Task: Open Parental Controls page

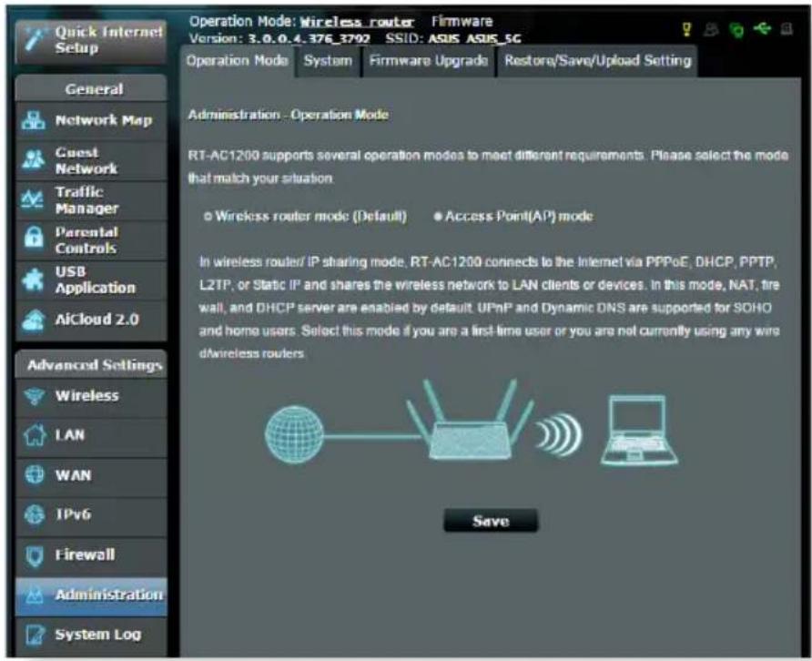Action: click(x=91, y=239)
